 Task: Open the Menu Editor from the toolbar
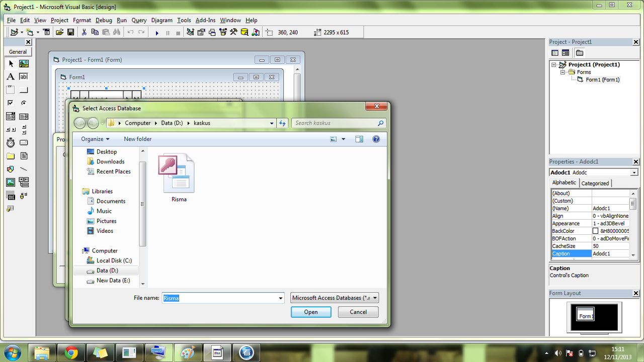[46, 32]
